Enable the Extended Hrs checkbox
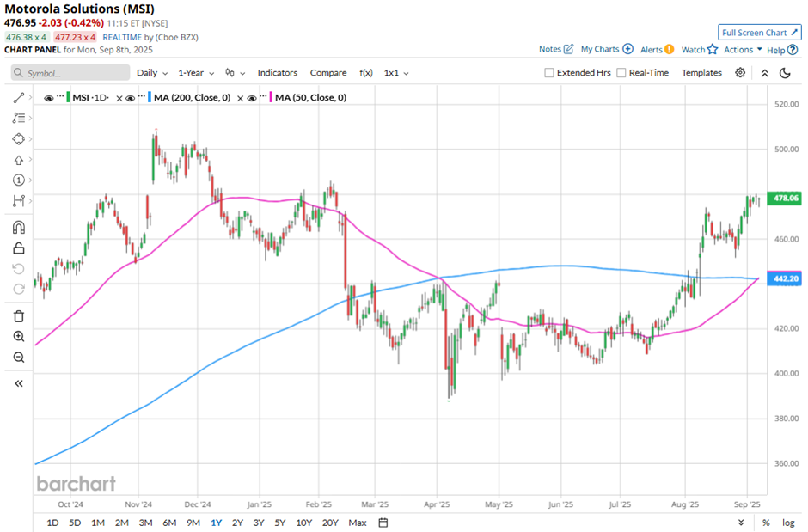The width and height of the screenshot is (808, 532). click(549, 73)
